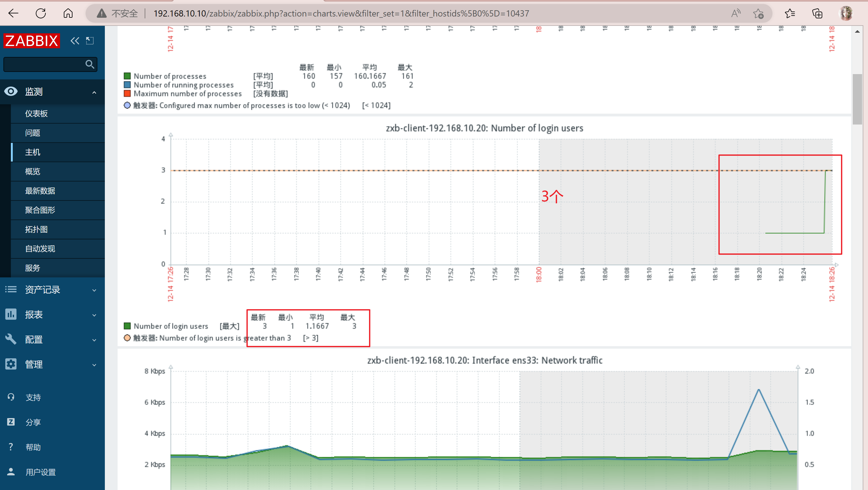Image resolution: width=868 pixels, height=490 pixels.
Task: Add this page to favorites star icon
Action: click(x=758, y=13)
